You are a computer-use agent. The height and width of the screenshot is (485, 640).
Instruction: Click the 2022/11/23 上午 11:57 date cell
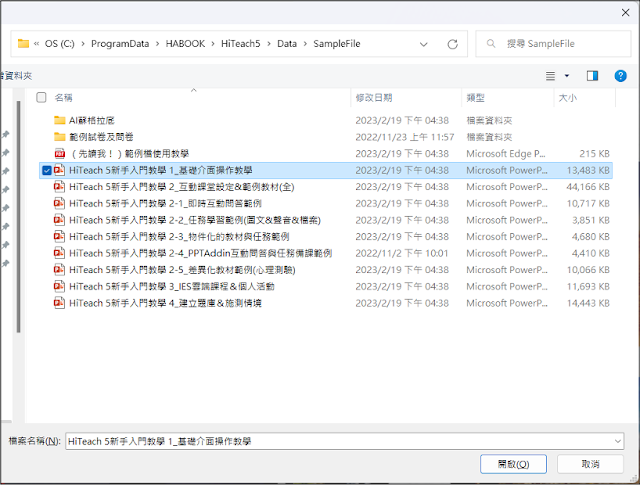click(x=404, y=137)
